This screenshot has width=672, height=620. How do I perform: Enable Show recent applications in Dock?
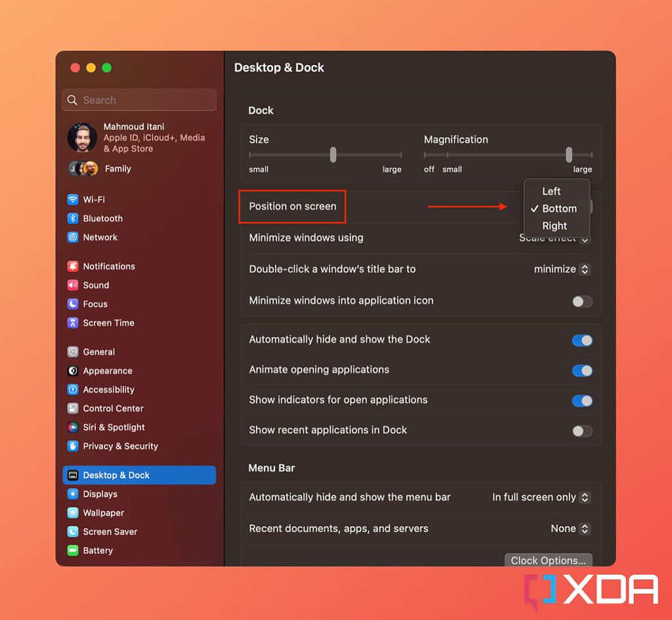pyautogui.click(x=581, y=431)
